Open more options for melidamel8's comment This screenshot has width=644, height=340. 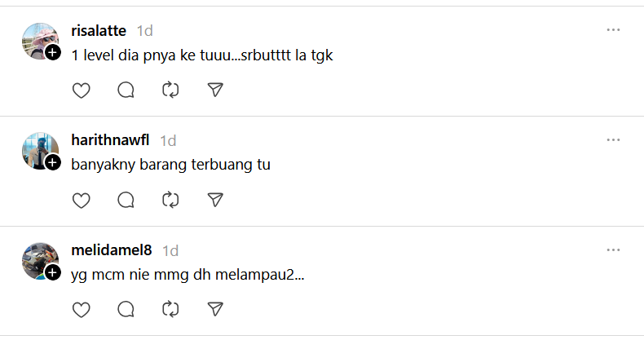[613, 249]
